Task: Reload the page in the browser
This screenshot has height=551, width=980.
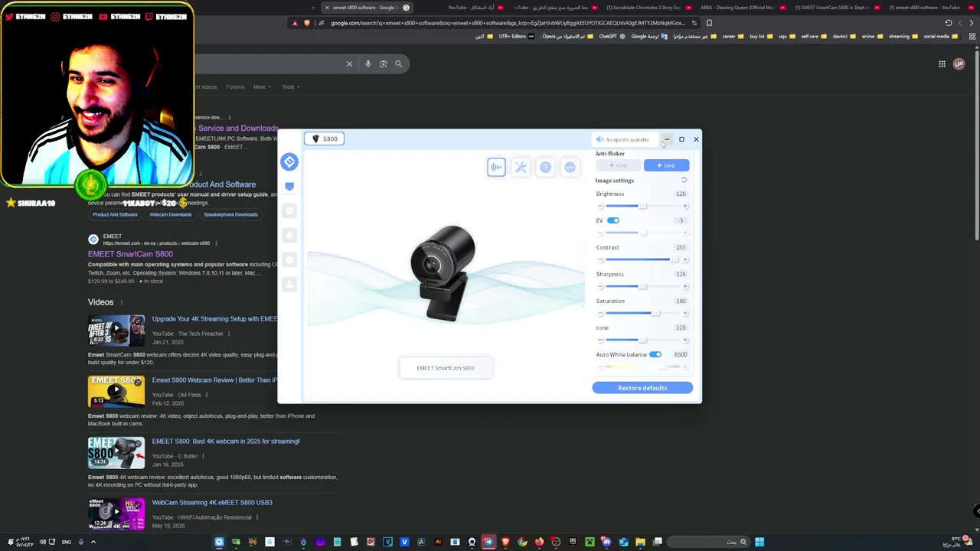Action: (x=949, y=23)
